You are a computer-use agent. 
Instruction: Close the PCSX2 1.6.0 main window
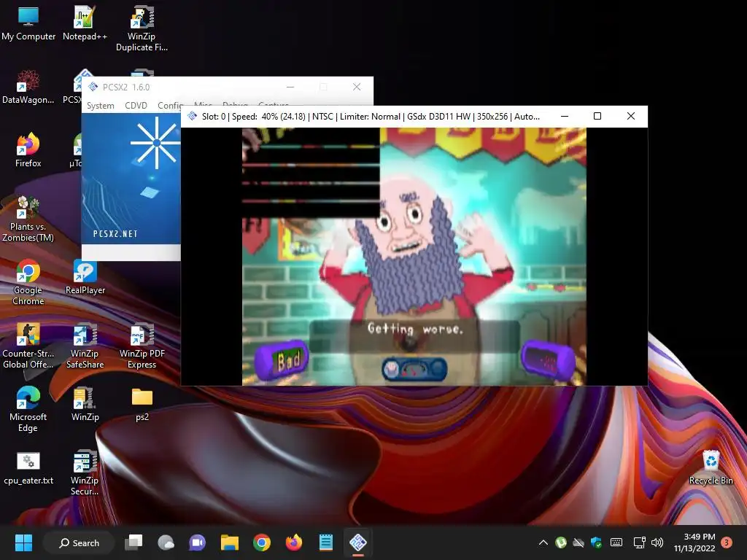coord(356,87)
